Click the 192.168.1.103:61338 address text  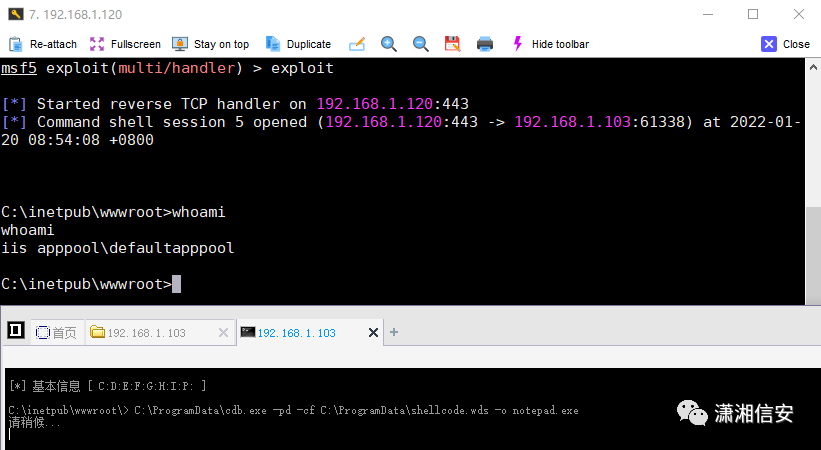pos(599,122)
